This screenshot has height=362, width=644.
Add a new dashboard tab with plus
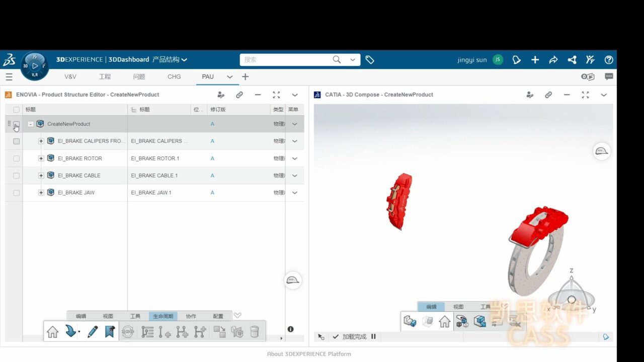(x=245, y=77)
